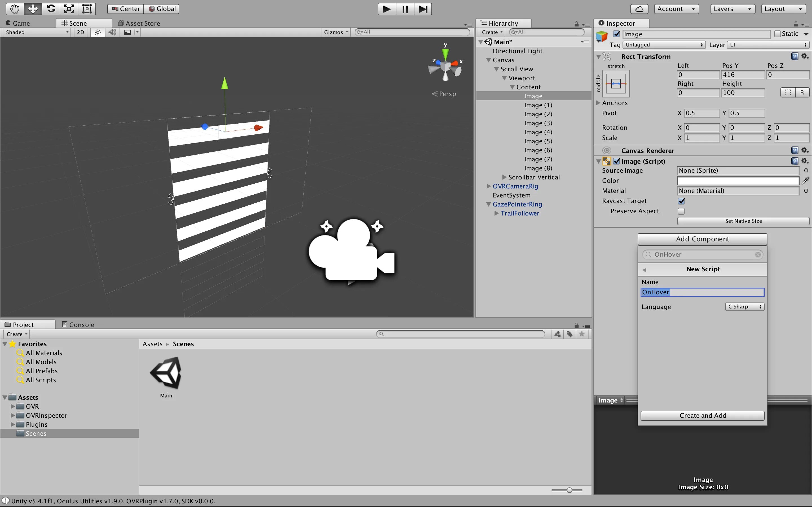Toggle scene audio speaker icon

112,32
